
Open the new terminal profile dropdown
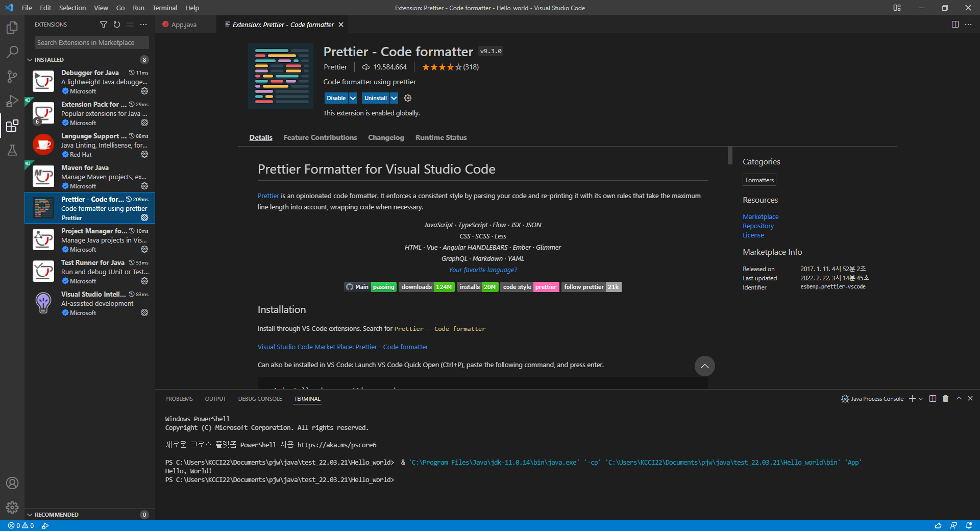coord(921,399)
